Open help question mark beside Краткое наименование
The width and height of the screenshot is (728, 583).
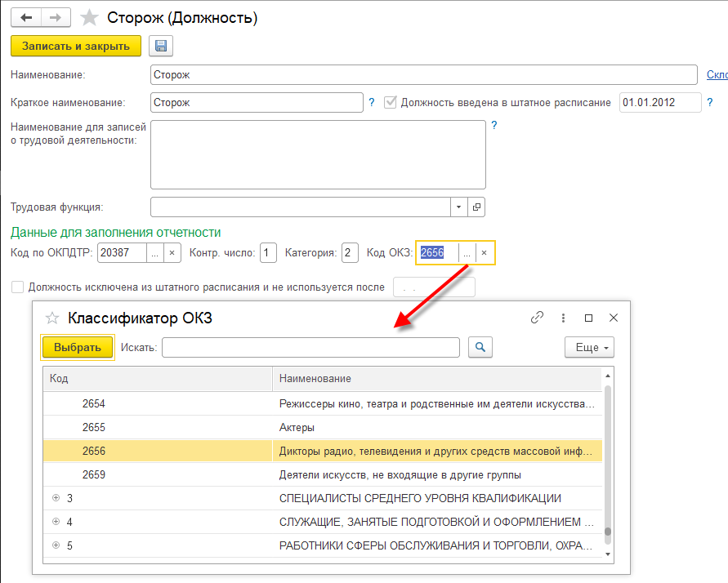372,102
